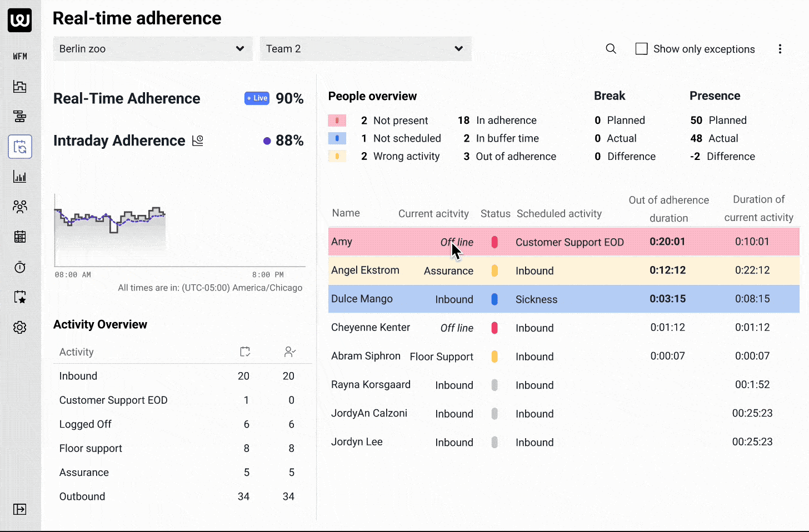Click the WFM sidebar menu item

(20, 57)
